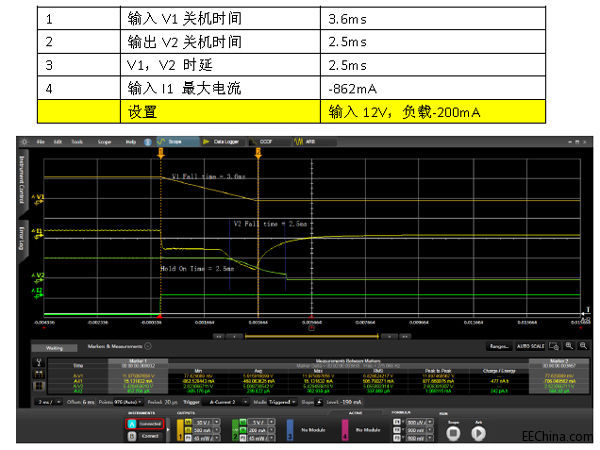The width and height of the screenshot is (600, 450).
Task: Toggle formula F1 trace button
Action: pos(397,422)
